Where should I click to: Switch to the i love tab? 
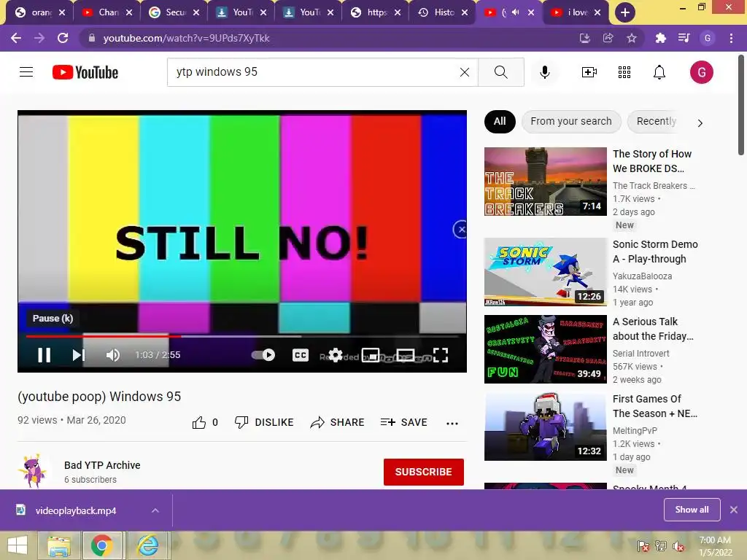pos(576,12)
